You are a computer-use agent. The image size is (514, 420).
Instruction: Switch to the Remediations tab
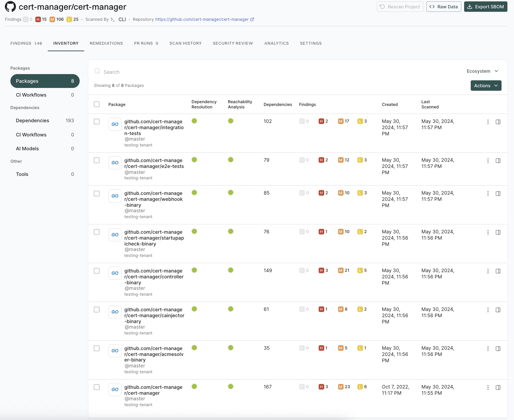(106, 43)
